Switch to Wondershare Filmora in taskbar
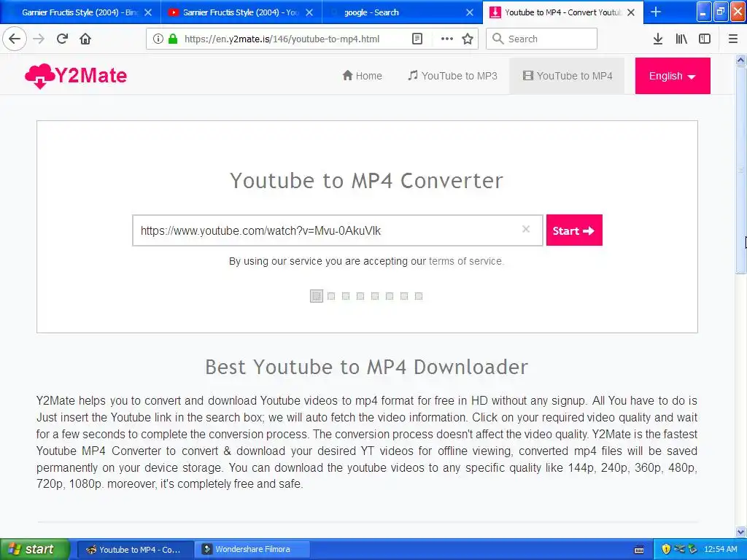This screenshot has height=560, width=747. (253, 550)
